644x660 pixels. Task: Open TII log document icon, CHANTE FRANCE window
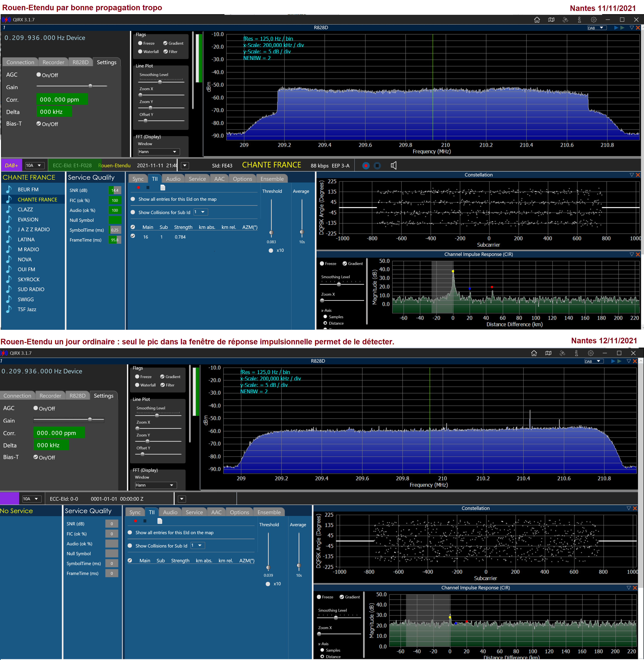coord(163,187)
